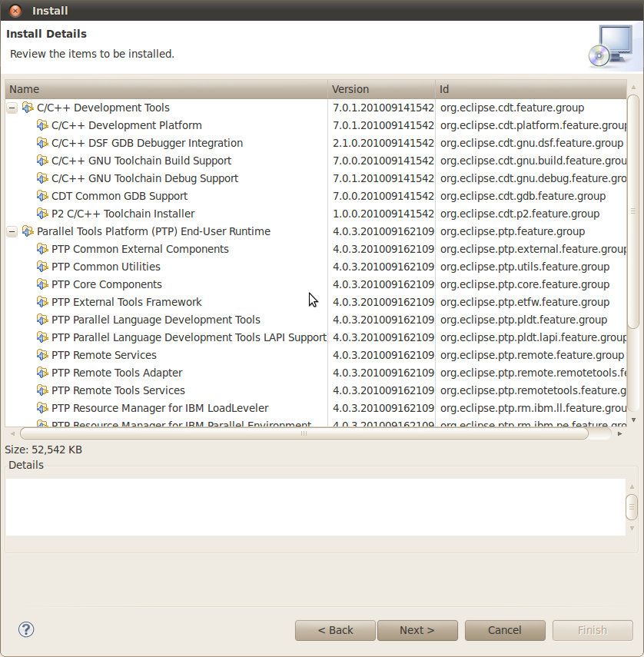
Task: Click the PTP Core Components feature icon
Action: point(42,284)
